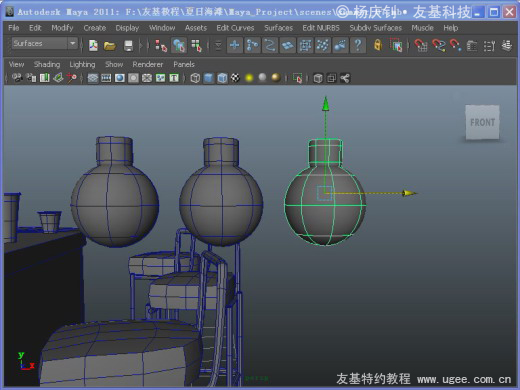Click the Select Camera panel icon
This screenshot has height=390, width=520.
17,78
